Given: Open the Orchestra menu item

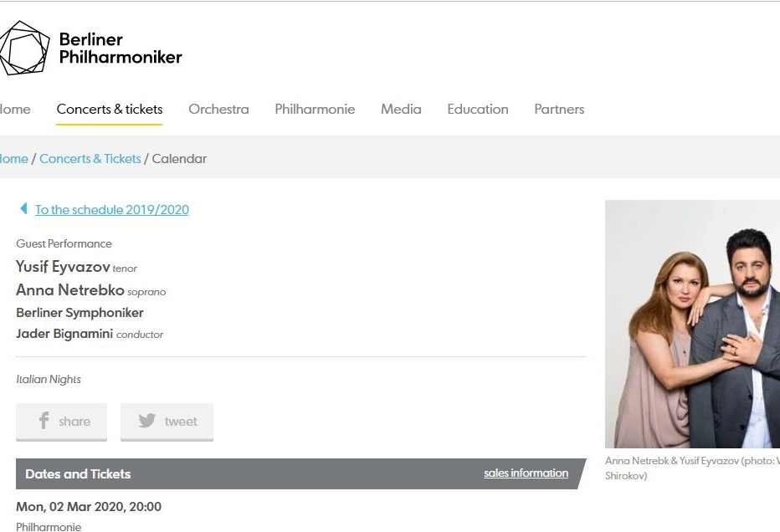Looking at the screenshot, I should pos(218,110).
